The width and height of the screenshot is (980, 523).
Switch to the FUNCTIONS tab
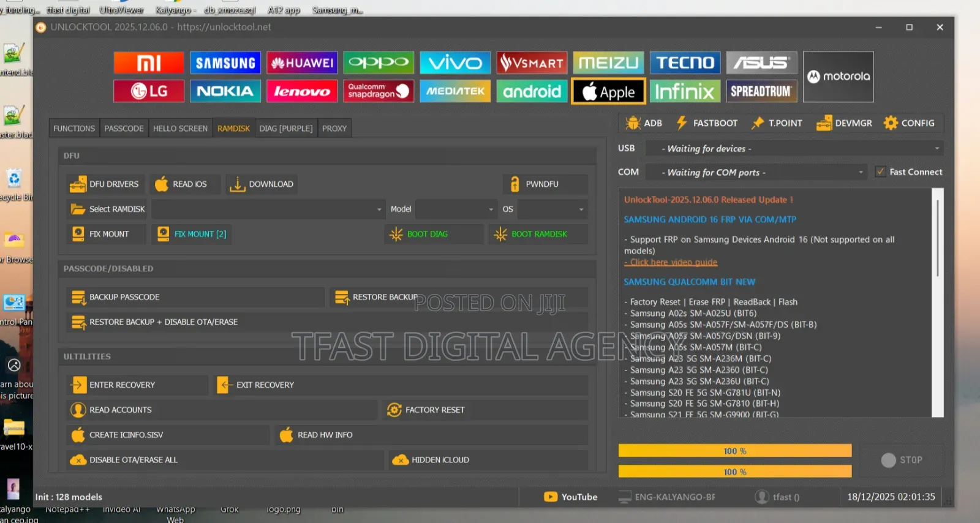(74, 129)
